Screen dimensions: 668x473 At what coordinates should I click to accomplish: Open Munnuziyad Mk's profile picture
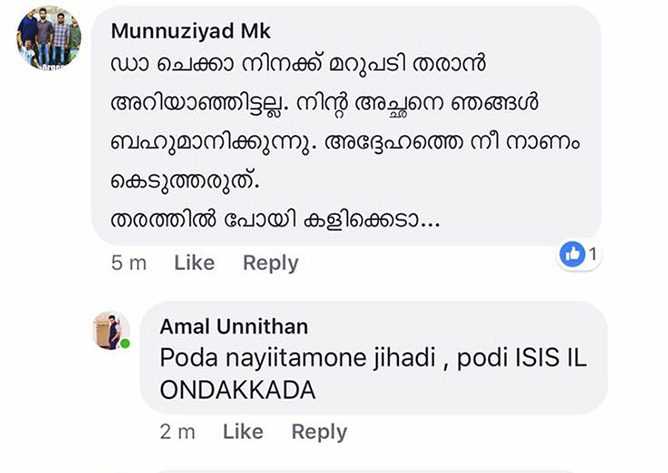[48, 39]
